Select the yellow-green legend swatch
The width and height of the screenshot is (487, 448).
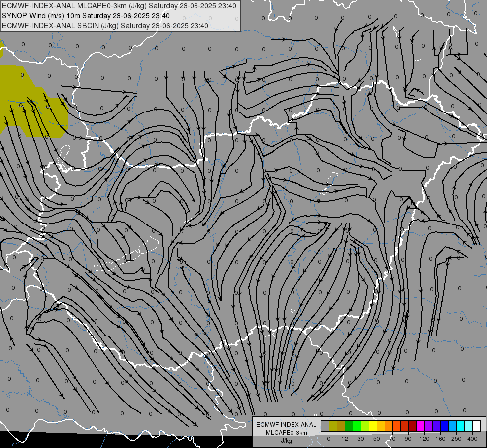tap(365, 426)
